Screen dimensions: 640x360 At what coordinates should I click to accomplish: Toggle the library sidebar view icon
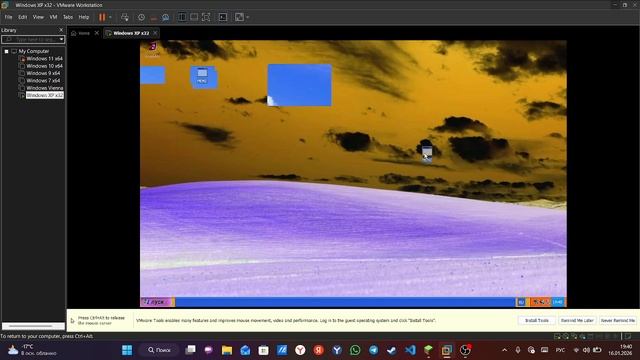pyautogui.click(x=182, y=17)
